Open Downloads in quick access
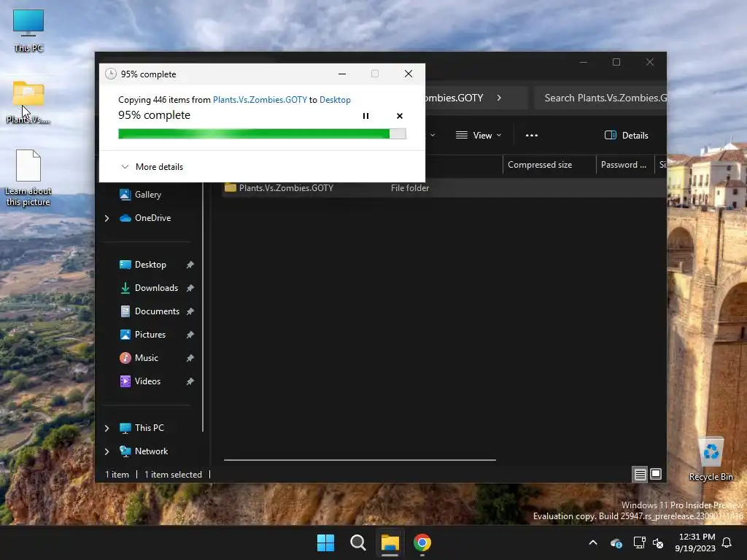 (156, 287)
